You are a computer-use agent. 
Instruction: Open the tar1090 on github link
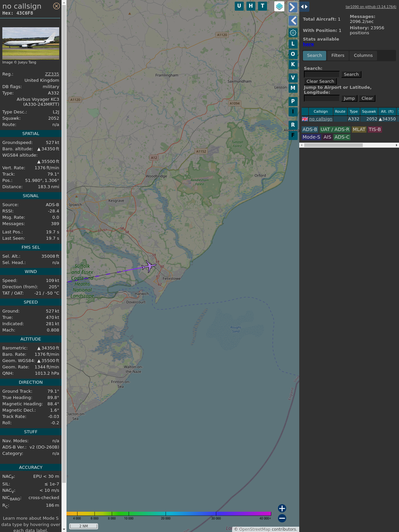click(x=371, y=7)
